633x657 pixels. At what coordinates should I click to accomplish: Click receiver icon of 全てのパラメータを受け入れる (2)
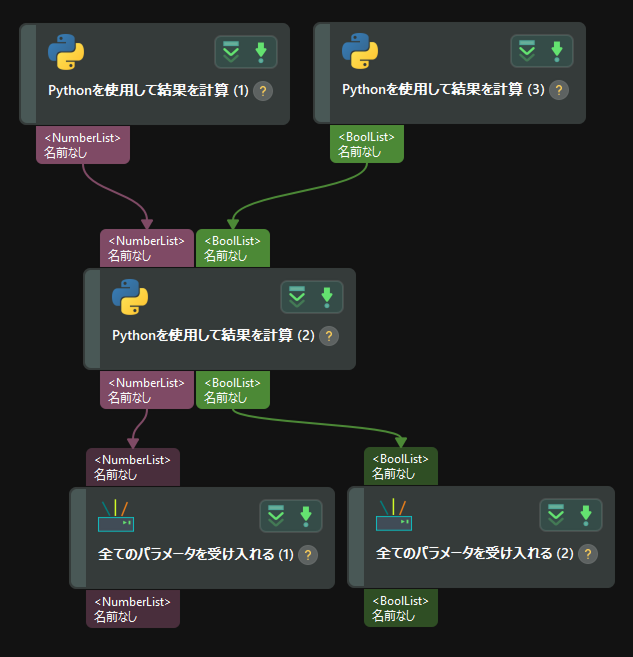[x=394, y=515]
